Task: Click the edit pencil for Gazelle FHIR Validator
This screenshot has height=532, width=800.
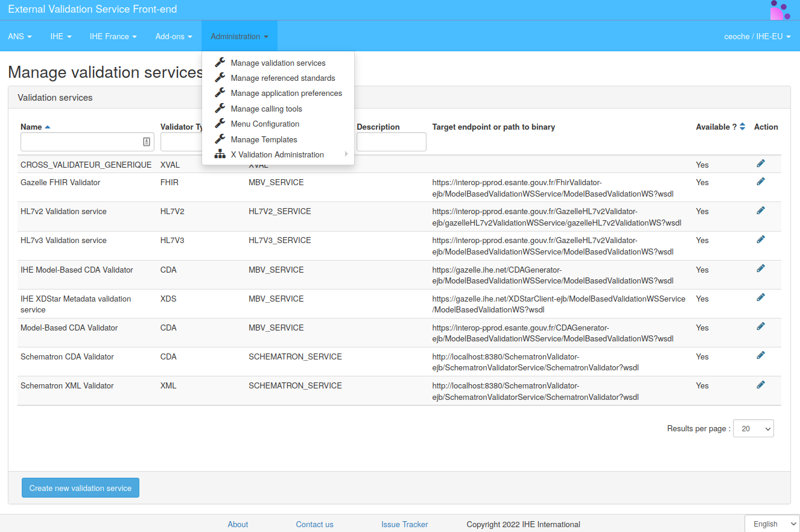Action: pyautogui.click(x=761, y=180)
